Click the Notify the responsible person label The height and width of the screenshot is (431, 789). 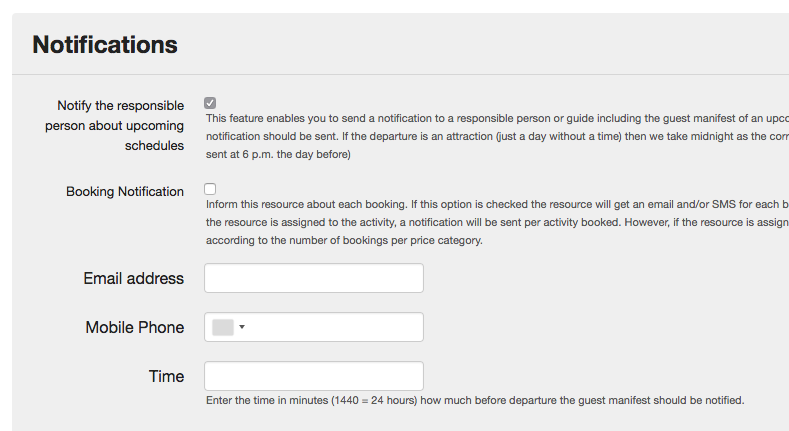[x=114, y=125]
